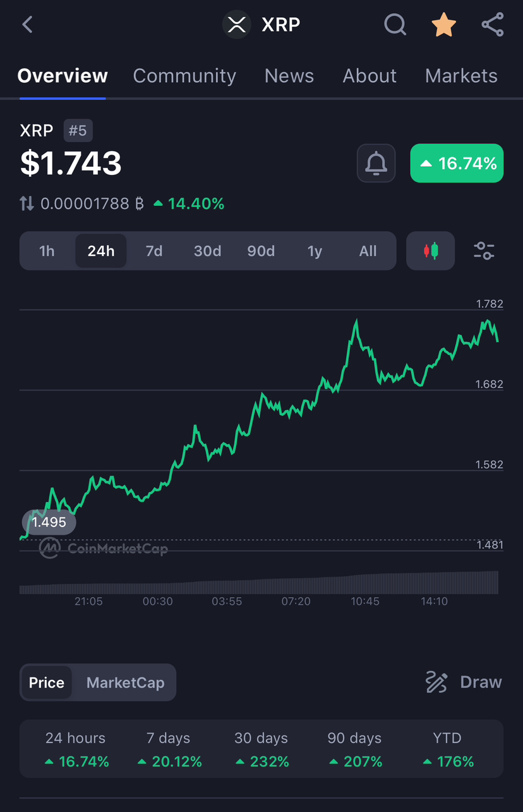This screenshot has height=812, width=523.
Task: Open chart display settings icon
Action: 484,250
